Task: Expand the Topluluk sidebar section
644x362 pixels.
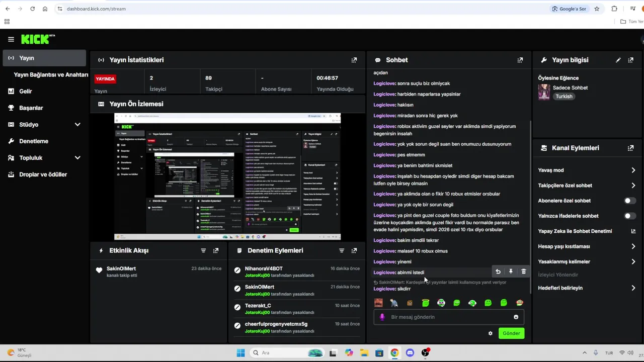Action: pyautogui.click(x=77, y=158)
